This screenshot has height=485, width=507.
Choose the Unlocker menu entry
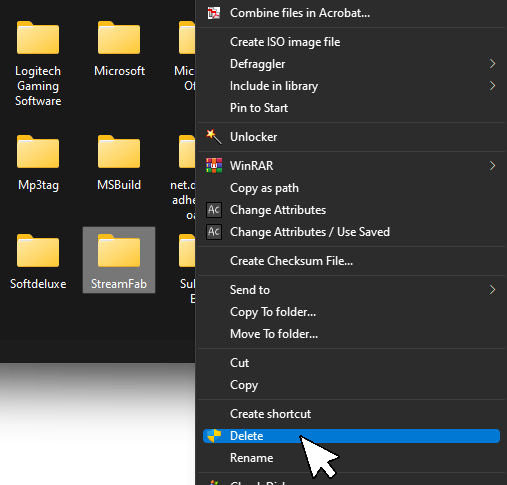coord(351,137)
